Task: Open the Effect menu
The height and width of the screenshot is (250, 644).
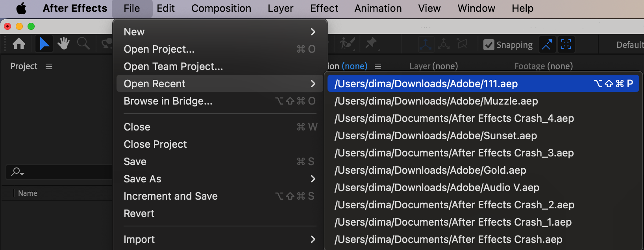Action: click(x=324, y=8)
